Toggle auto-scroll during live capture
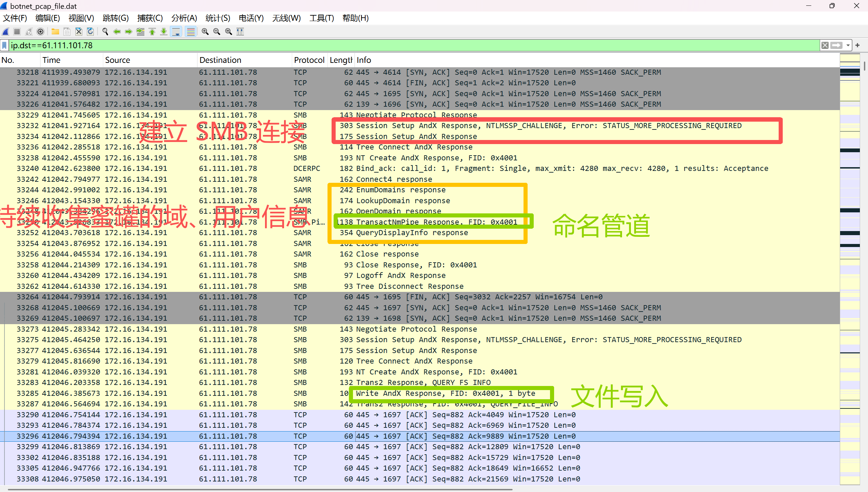The width and height of the screenshot is (868, 492). point(176,32)
